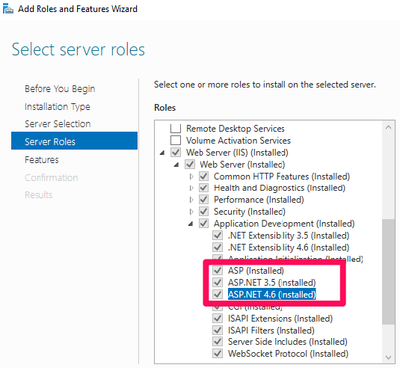Click the roles list scrollbar thumb
400x368 pixels.
388,271
